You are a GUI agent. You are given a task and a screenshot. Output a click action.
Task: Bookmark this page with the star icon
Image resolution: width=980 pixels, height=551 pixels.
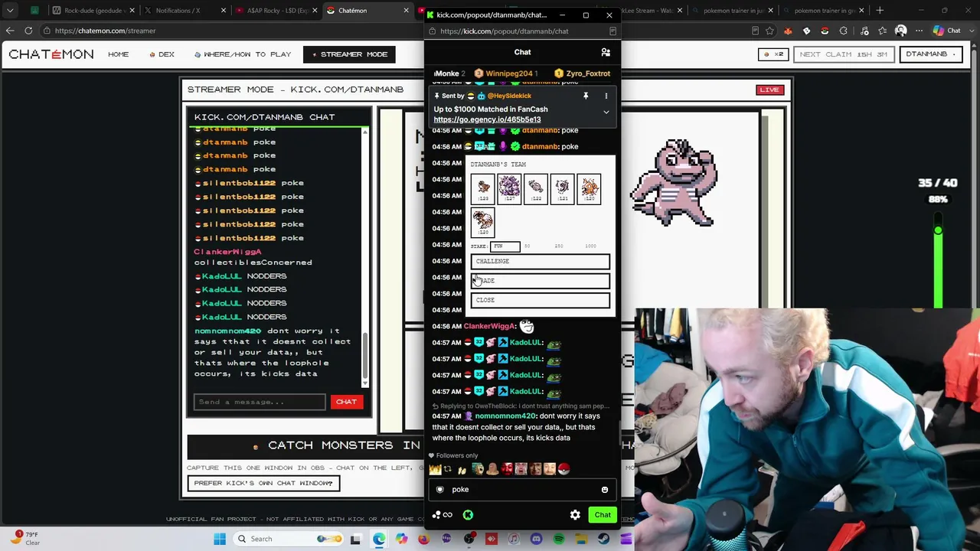click(x=769, y=31)
